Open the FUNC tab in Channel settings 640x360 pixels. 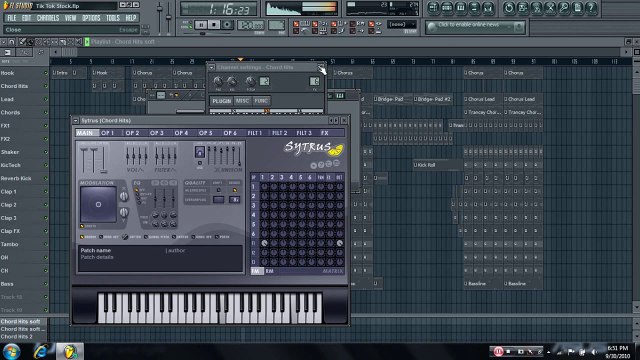point(261,101)
